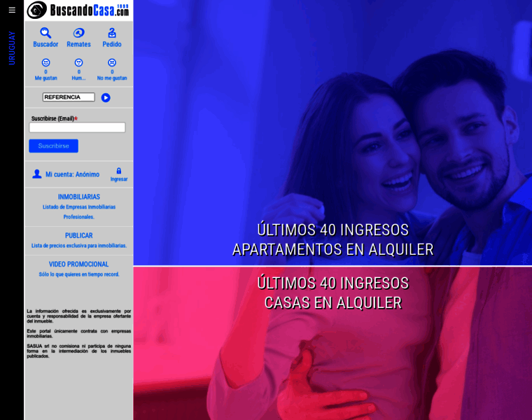Open Sólo lo que quieres en tiempo record
The image size is (532, 420).
[x=78, y=274]
